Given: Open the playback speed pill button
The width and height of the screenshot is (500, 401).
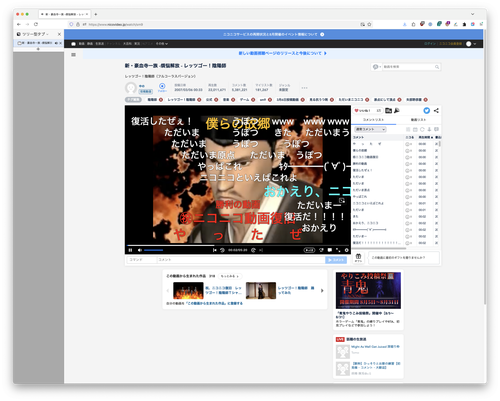Looking at the screenshot, I should click(x=309, y=250).
